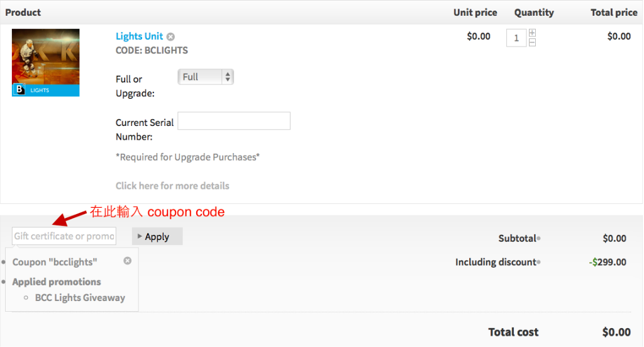Remove Lights Unit item with x icon

click(x=170, y=37)
